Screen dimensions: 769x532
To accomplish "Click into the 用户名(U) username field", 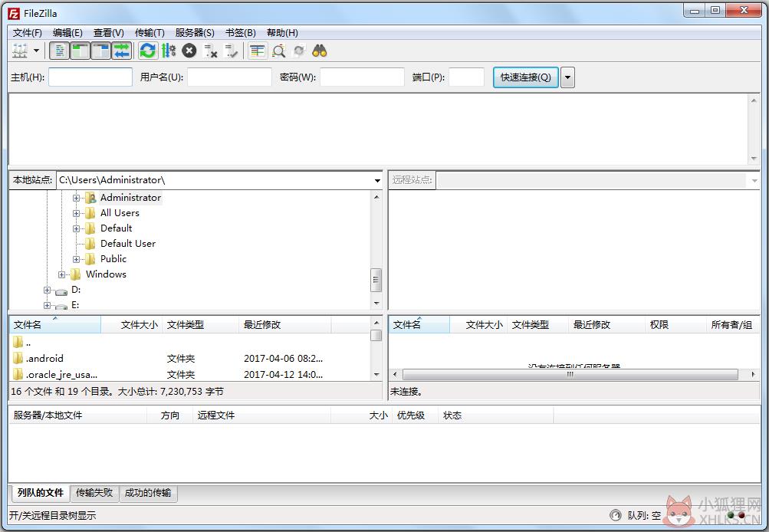I will pyautogui.click(x=229, y=77).
